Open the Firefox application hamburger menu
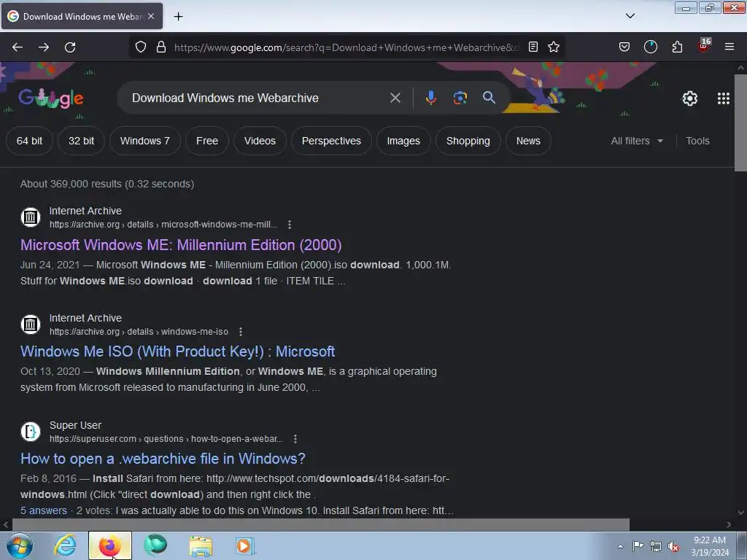747x560 pixels. (729, 47)
